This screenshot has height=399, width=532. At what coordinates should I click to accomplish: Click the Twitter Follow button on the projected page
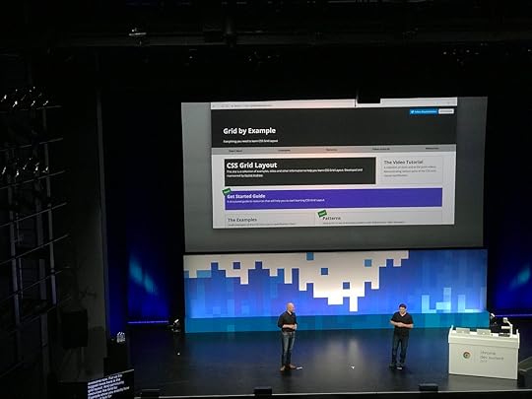click(423, 111)
